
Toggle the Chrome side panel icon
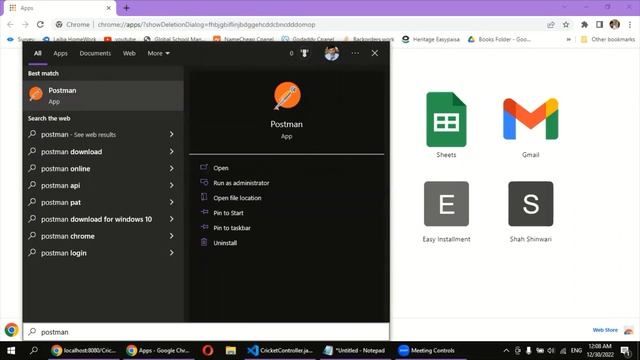click(599, 24)
